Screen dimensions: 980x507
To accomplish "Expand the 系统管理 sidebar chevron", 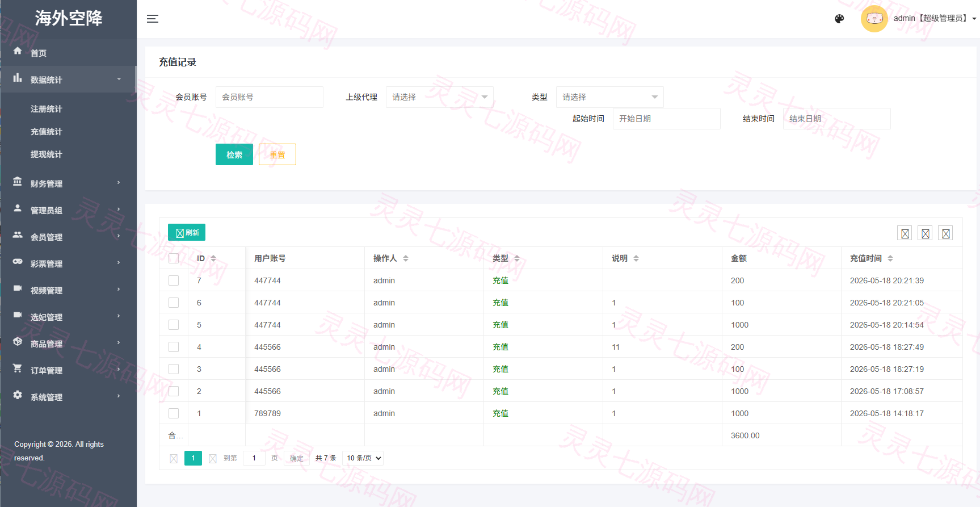I will pos(119,396).
